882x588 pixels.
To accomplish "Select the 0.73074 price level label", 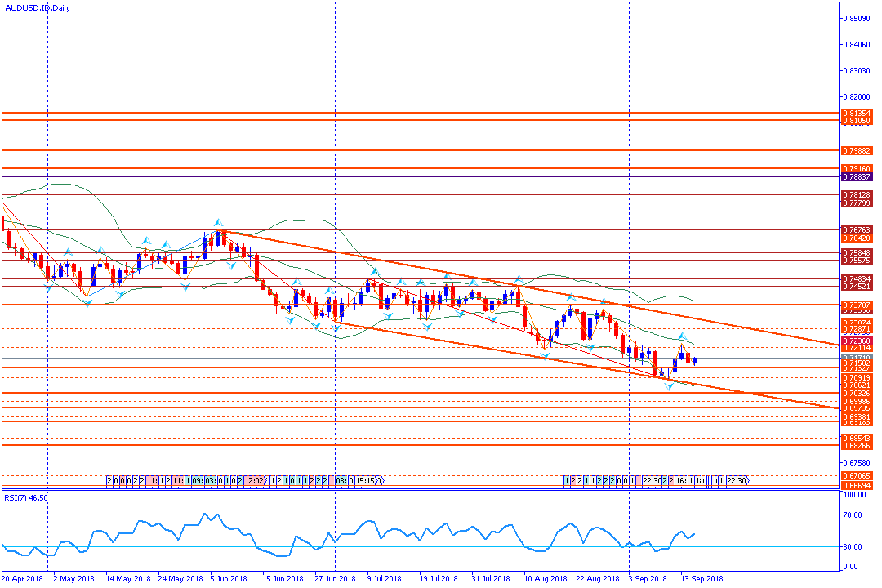I will click(856, 323).
